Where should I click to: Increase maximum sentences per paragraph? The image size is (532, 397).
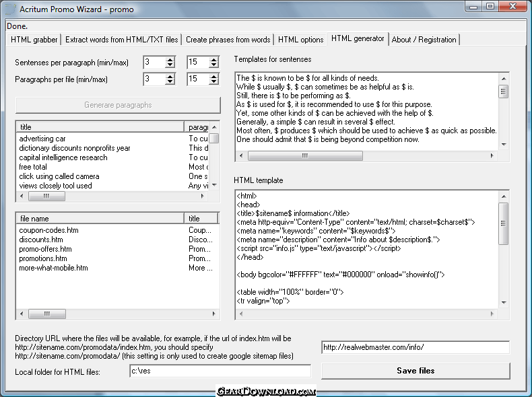pos(213,59)
